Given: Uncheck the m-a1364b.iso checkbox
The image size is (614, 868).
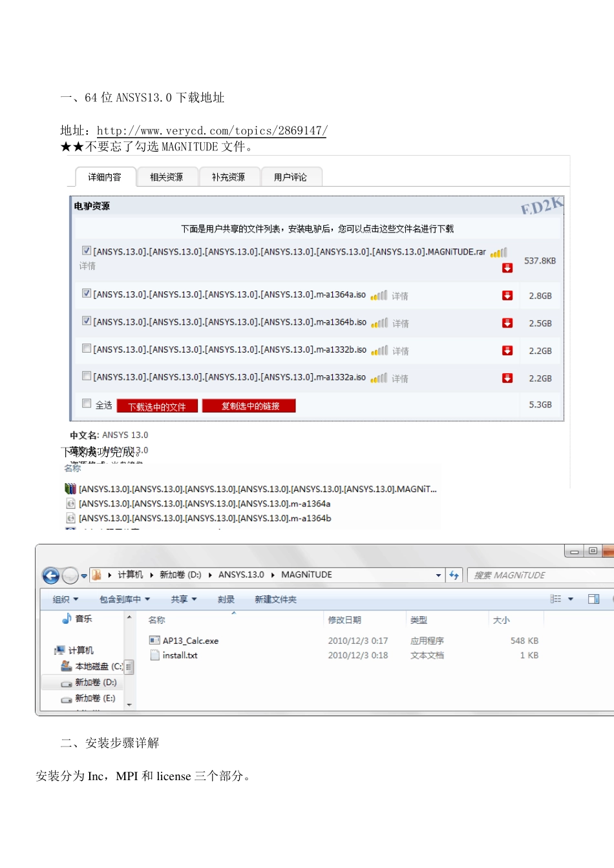Looking at the screenshot, I should 87,321.
